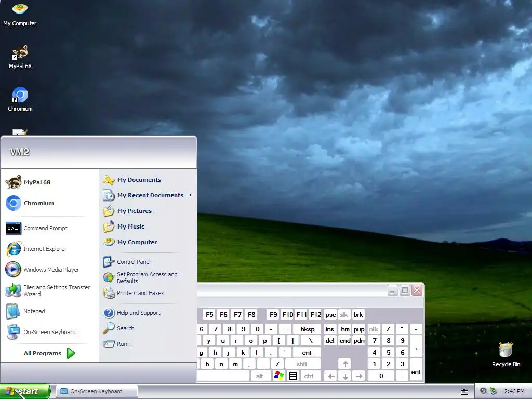This screenshot has height=399, width=532.
Task: Click the F12 key on On-Screen Keyboard
Action: [315, 314]
